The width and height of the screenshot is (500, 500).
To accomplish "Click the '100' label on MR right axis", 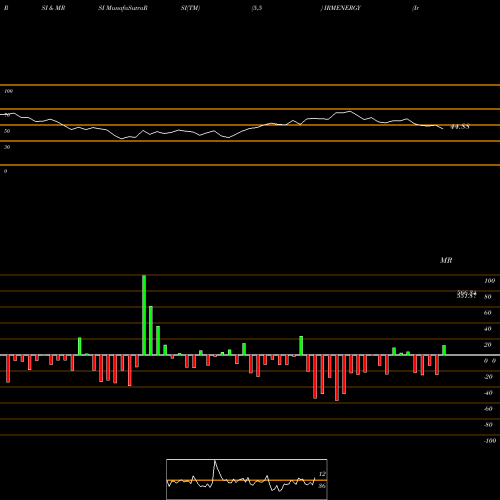I will click(489, 281).
